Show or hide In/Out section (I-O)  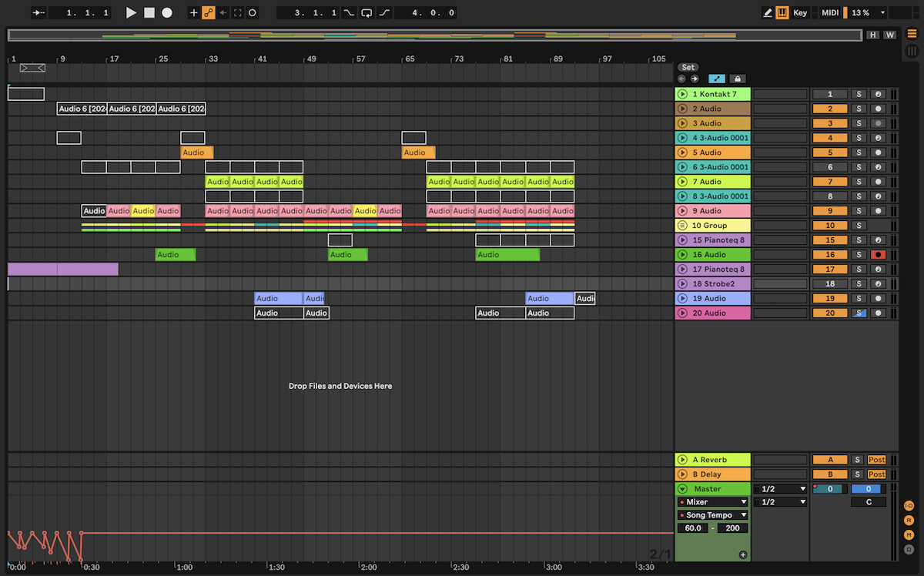909,506
